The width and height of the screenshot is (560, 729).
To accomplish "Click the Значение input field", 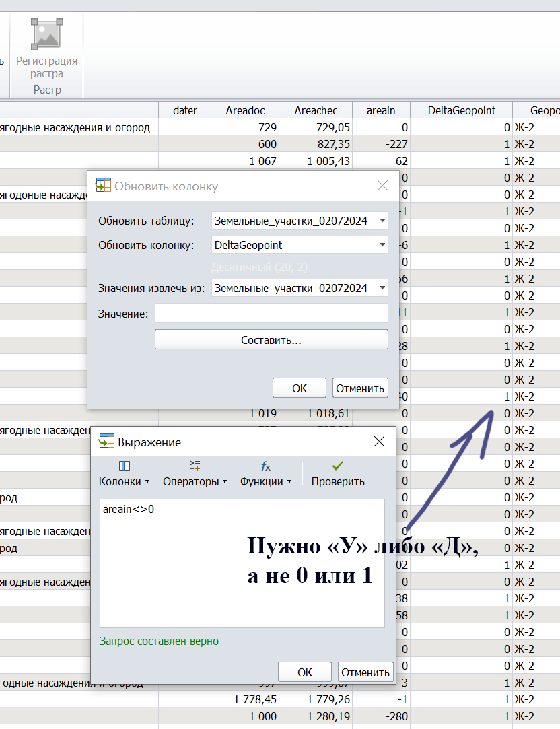I will point(271,312).
